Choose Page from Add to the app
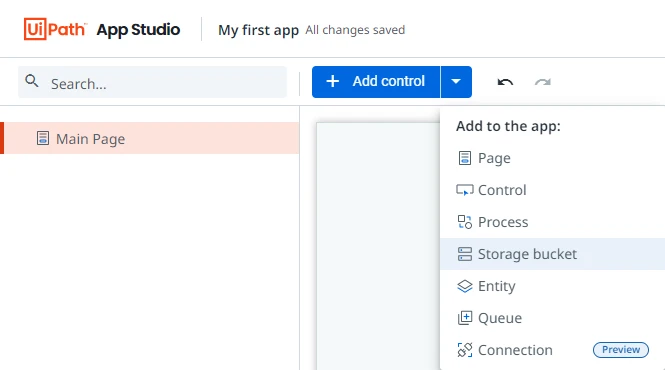Image resolution: width=665 pixels, height=370 pixels. coord(553,158)
